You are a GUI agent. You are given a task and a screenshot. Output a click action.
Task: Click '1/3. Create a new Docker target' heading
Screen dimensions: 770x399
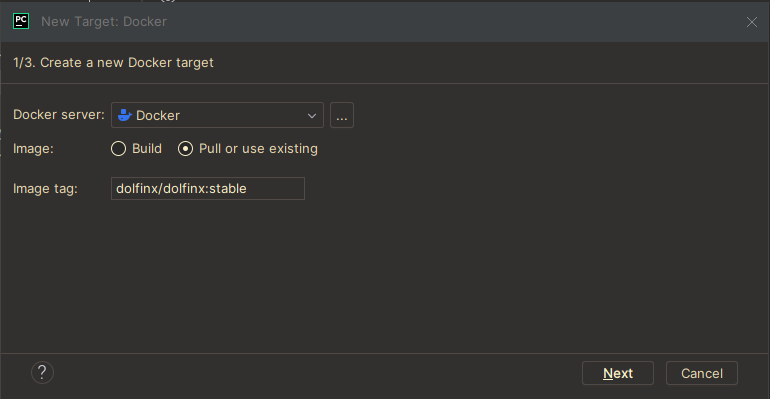(x=113, y=63)
